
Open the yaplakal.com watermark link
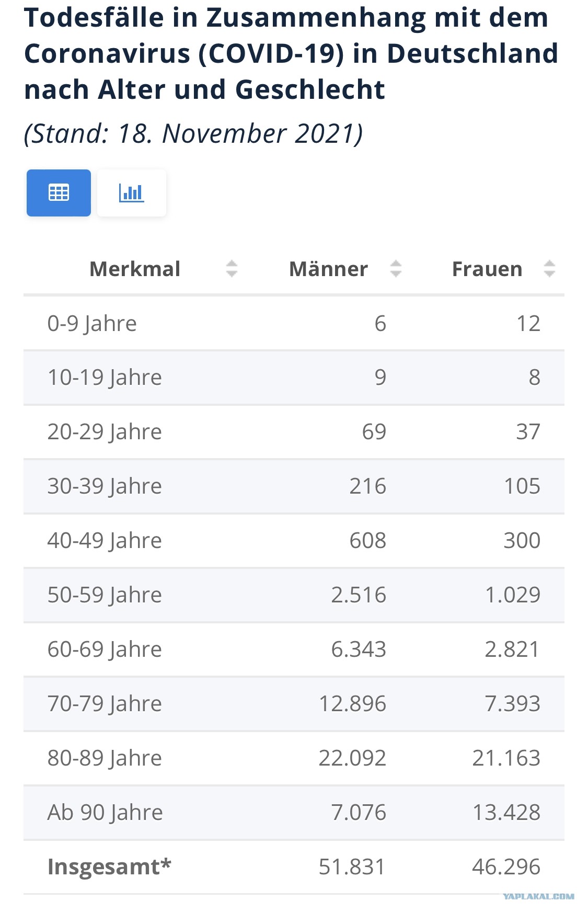click(538, 896)
